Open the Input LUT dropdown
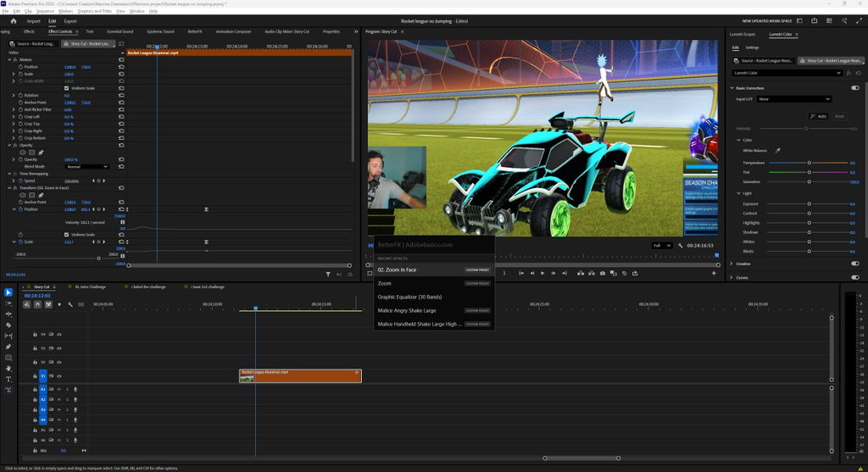Viewport: 868px width, 472px height. 793,99
